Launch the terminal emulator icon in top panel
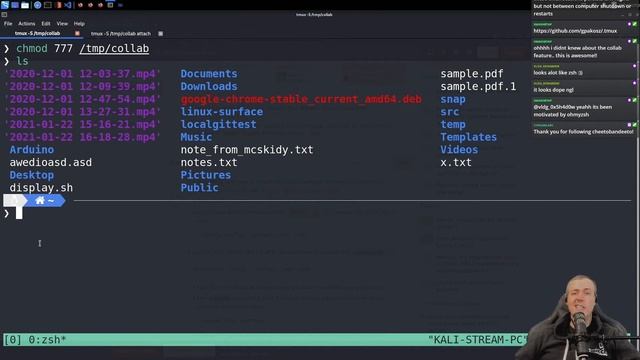Screen dimensions: 640x360 click(x=48, y=5)
